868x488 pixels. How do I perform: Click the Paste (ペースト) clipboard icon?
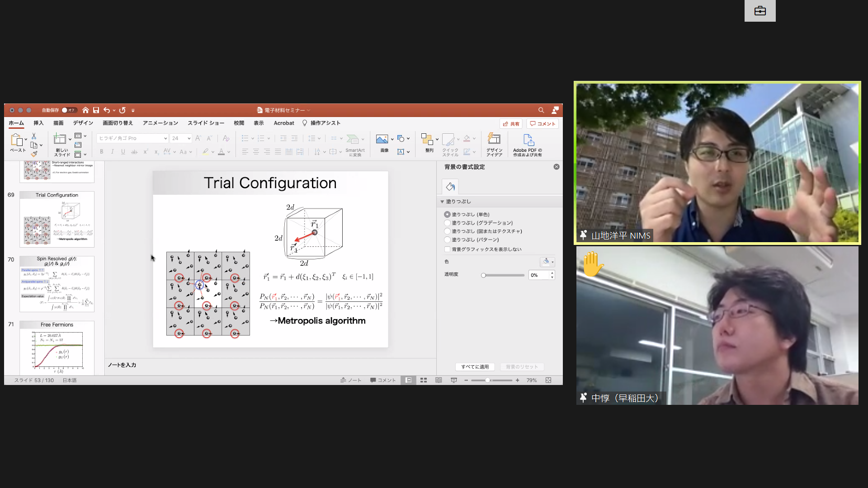[17, 140]
